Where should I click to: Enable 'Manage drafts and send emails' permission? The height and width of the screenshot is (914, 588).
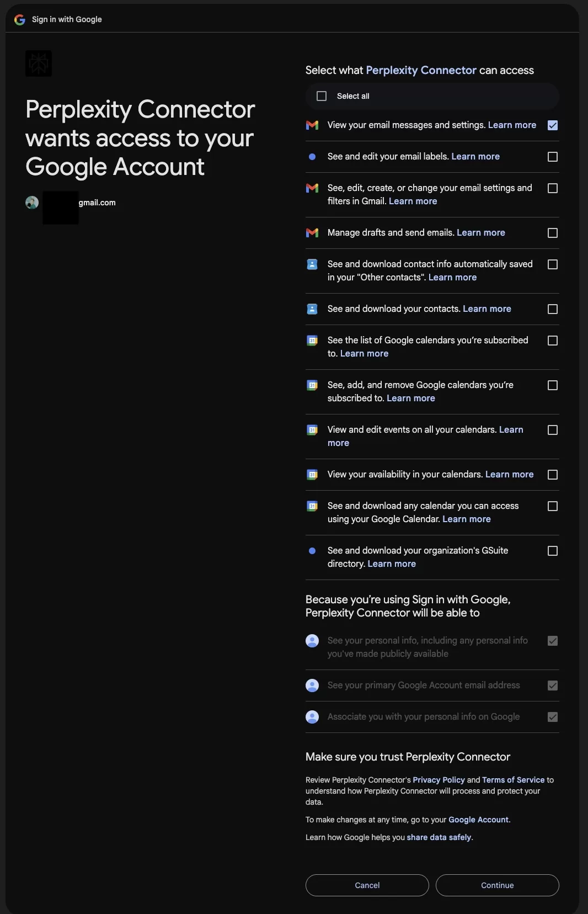coord(553,233)
